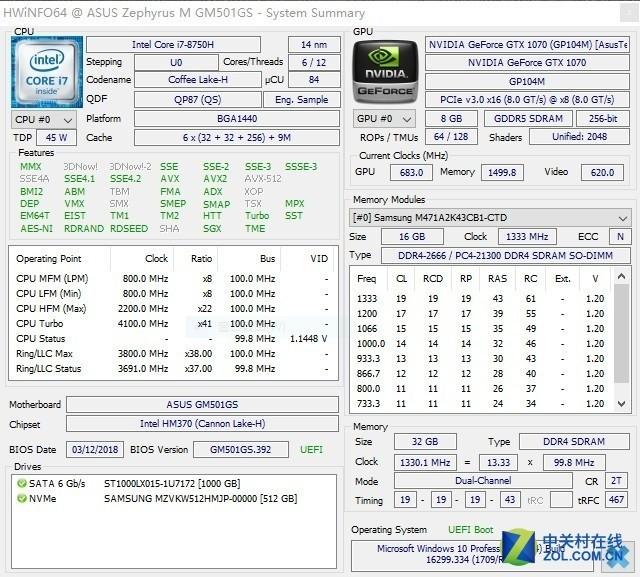Open the CPU #0 selector dropdown
Screen dimensions: 640x577
tap(44, 120)
